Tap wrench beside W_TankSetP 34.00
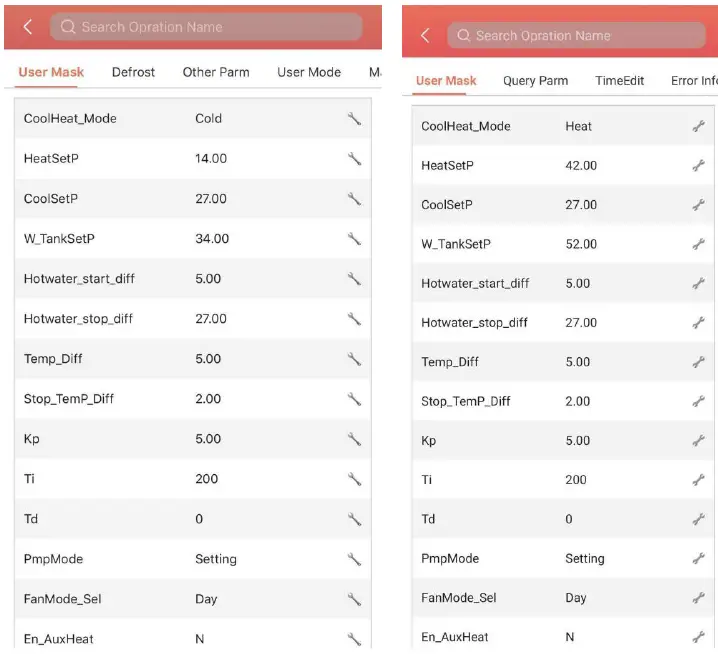The width and height of the screenshot is (718, 654). (354, 239)
